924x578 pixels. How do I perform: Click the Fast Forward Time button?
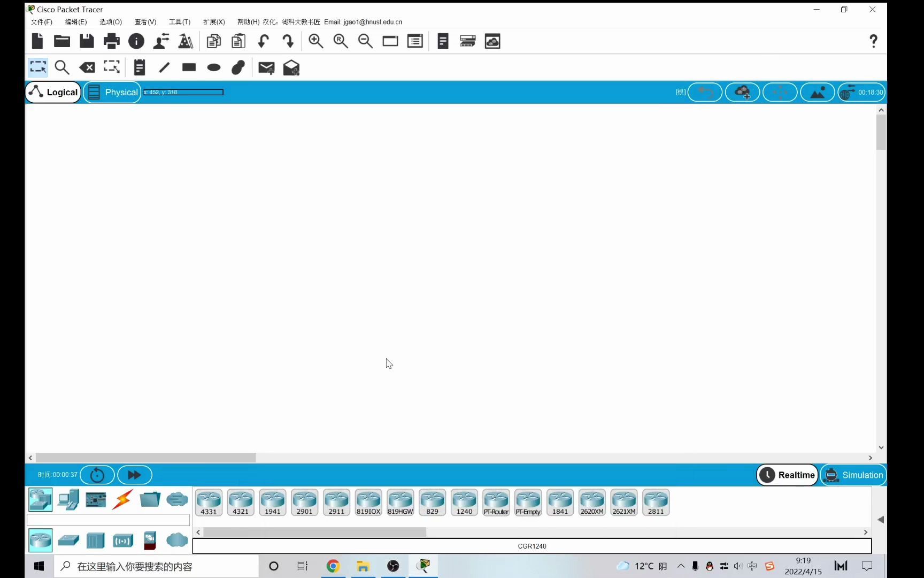coord(135,475)
